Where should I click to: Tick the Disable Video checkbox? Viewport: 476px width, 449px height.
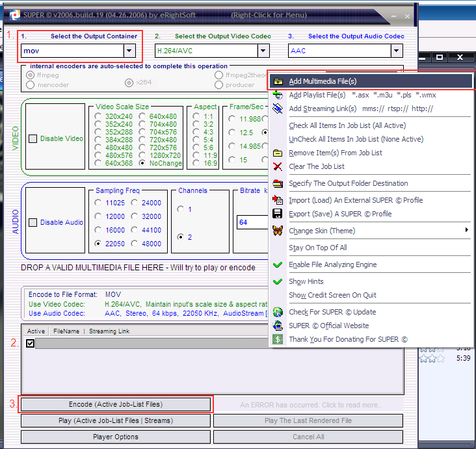(x=33, y=138)
